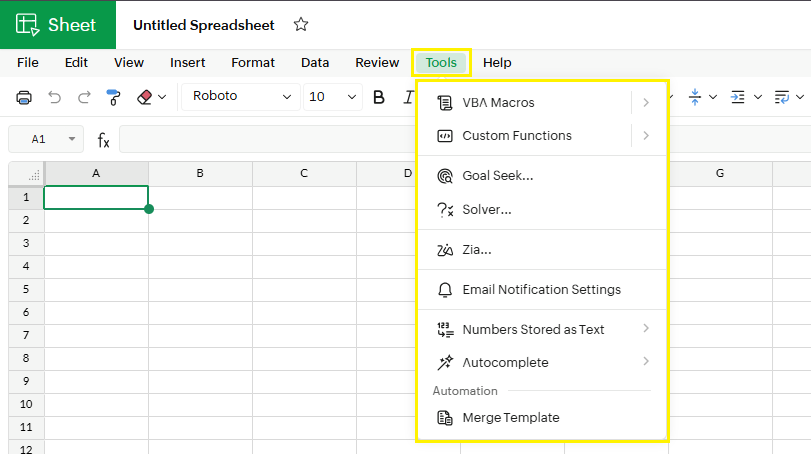
Task: Star the Untitled Spreadsheet as favorite
Action: 301,24
